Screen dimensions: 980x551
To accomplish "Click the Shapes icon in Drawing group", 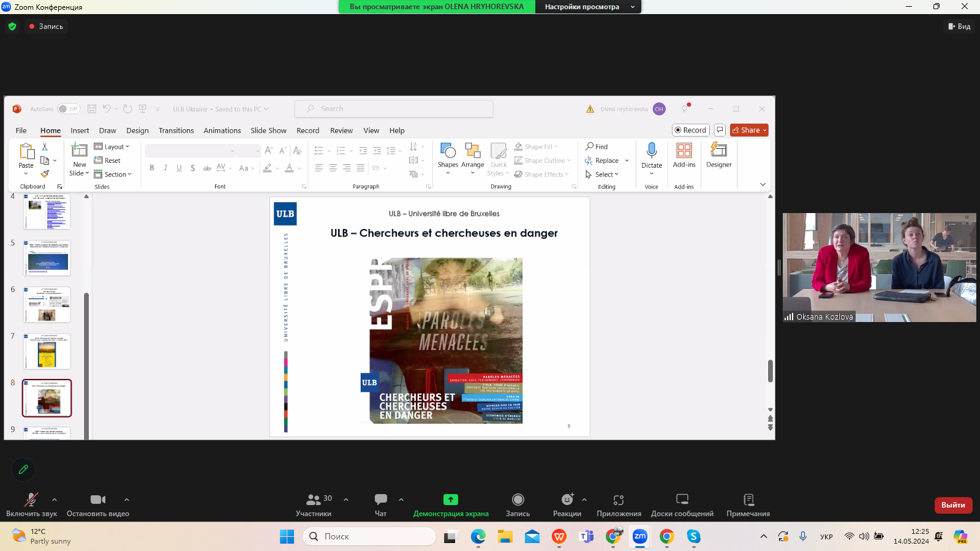I will point(448,151).
